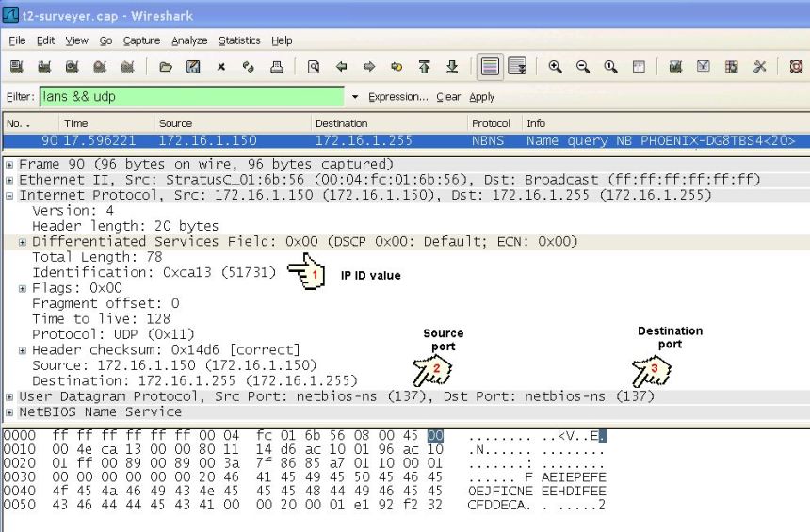The width and height of the screenshot is (810, 532).
Task: Toggle auto-scroll in live capture button
Action: pos(517,68)
